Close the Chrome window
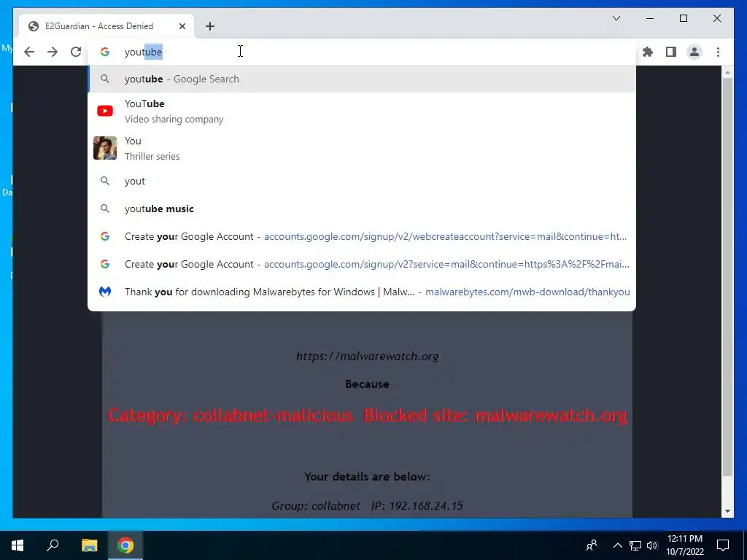The height and width of the screenshot is (560, 747). (716, 18)
